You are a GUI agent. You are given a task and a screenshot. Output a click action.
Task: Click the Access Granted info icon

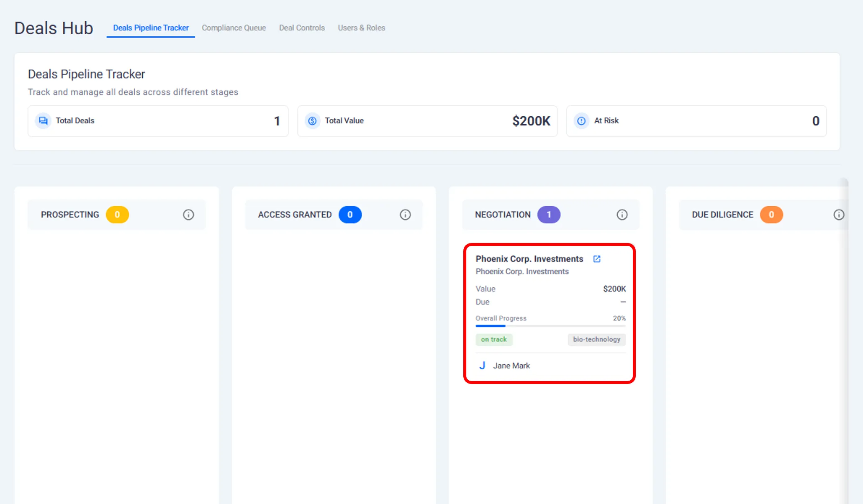coord(405,215)
